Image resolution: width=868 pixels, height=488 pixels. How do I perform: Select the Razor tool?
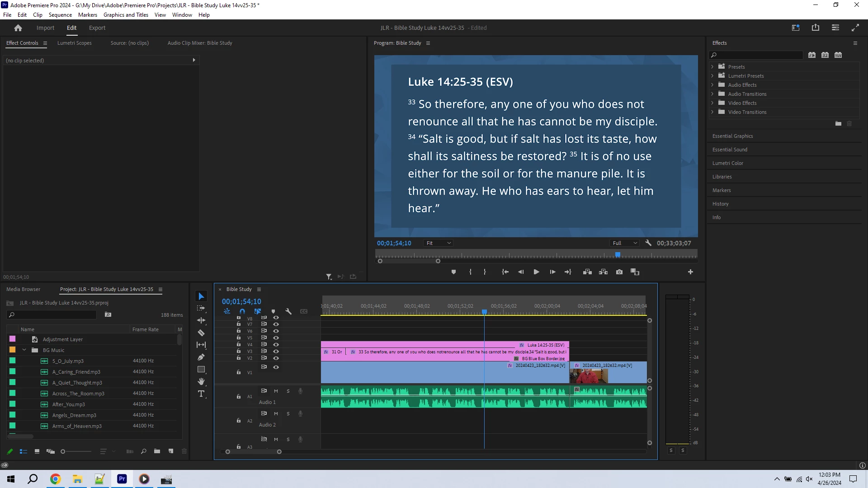[x=201, y=333]
